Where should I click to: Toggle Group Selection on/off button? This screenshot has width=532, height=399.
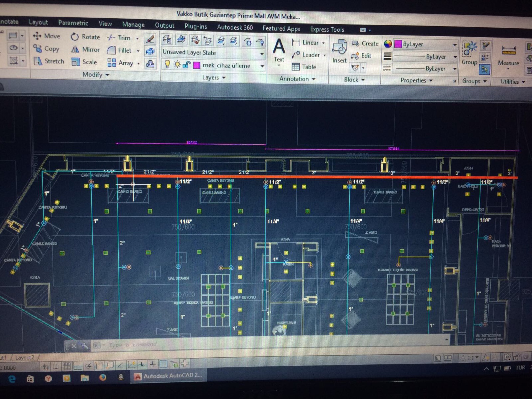485,69
